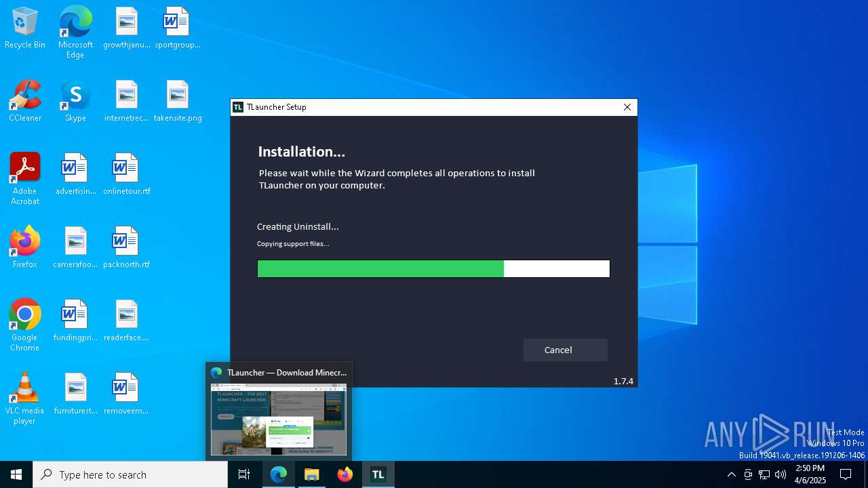Cancel the TLauncher installation
Viewport: 868px width, 488px height.
pyautogui.click(x=565, y=350)
